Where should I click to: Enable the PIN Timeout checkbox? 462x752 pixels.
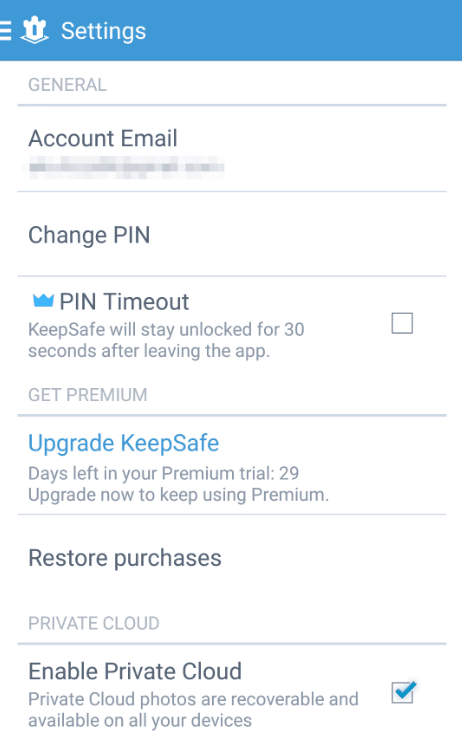pos(402,323)
